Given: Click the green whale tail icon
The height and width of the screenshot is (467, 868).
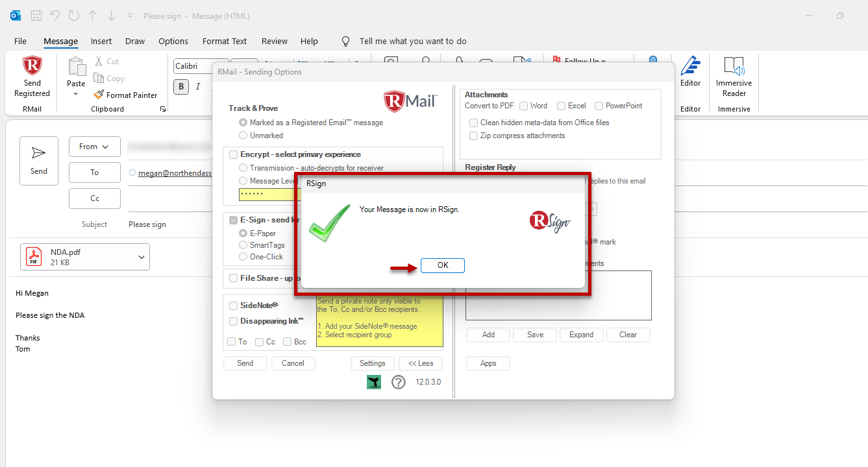Looking at the screenshot, I should coord(374,382).
